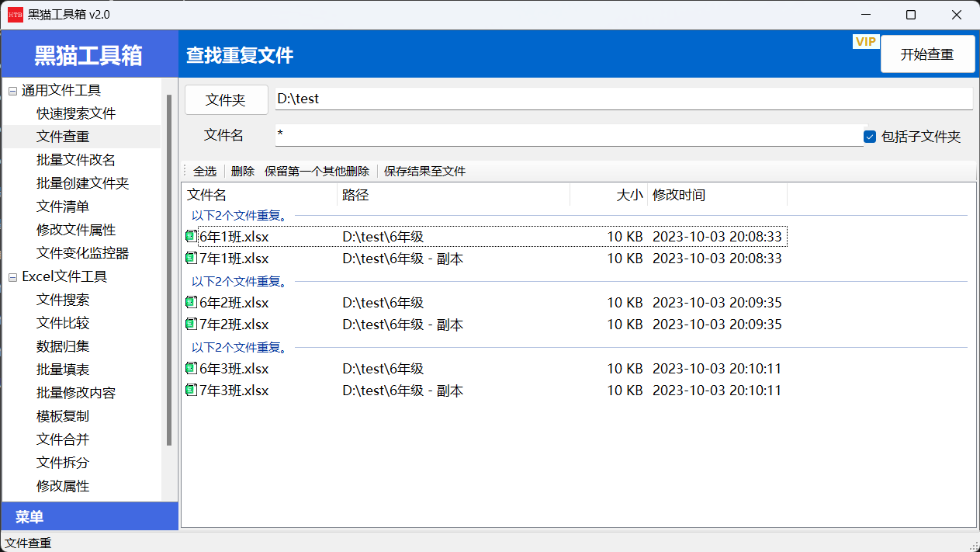Click 文件查重 text in the status bar
Image resolution: width=980 pixels, height=552 pixels.
(28, 543)
